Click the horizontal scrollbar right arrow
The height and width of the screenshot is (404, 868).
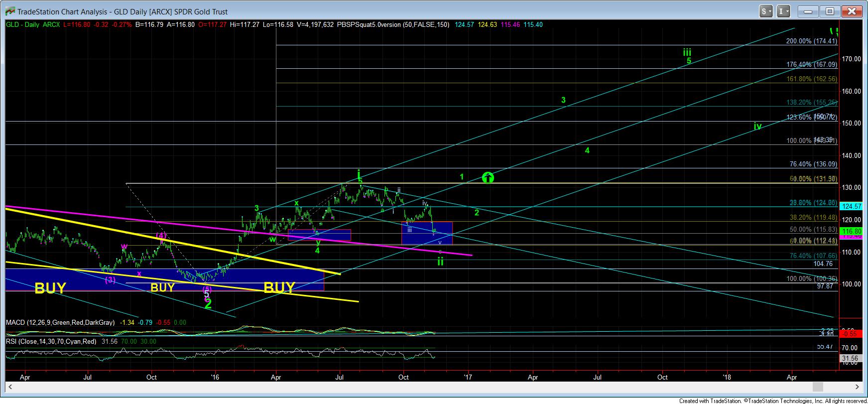click(x=857, y=387)
